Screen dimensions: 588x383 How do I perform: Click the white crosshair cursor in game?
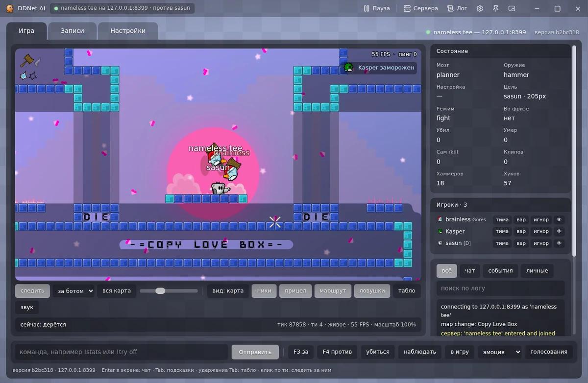coord(275,222)
